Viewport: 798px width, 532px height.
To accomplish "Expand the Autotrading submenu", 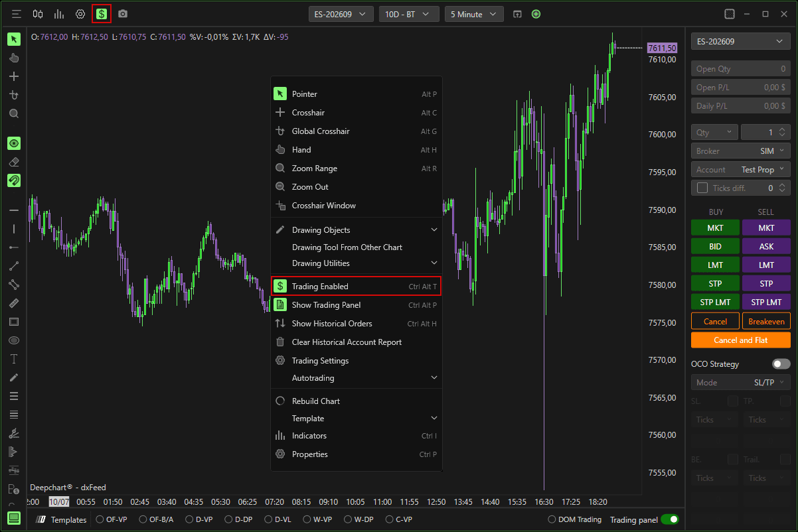I will [356, 378].
